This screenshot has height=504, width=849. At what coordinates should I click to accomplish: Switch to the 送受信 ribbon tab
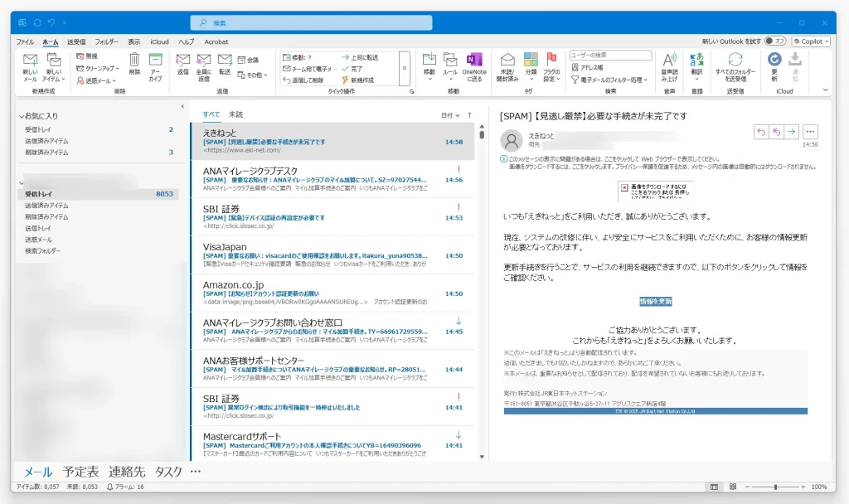(x=76, y=41)
